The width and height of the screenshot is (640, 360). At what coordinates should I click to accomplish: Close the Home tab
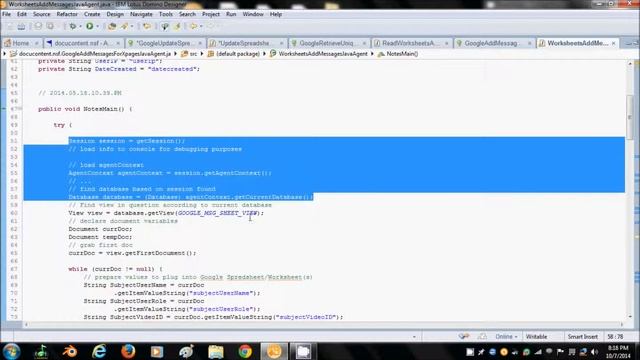36,43
